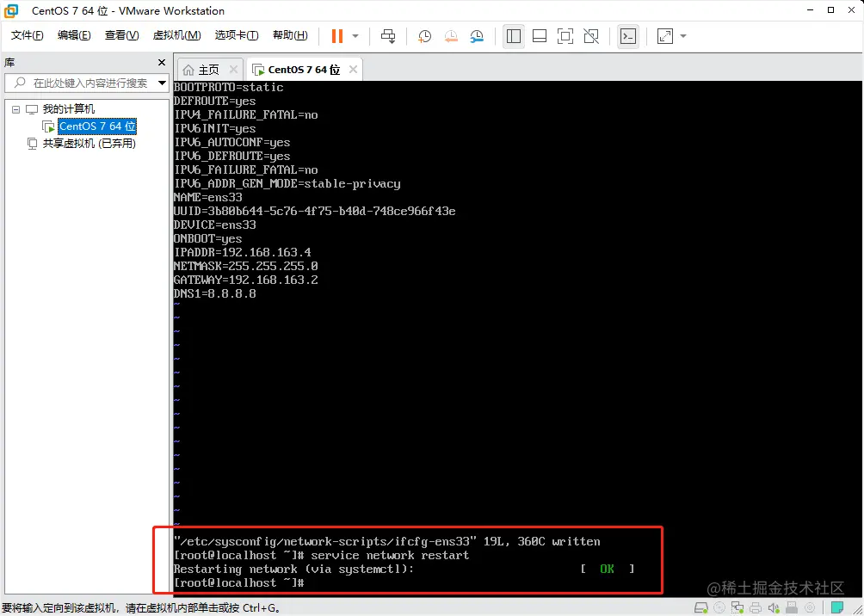Click the DNS1=8.8.8.8 line
The image size is (864, 616).
pos(215,293)
